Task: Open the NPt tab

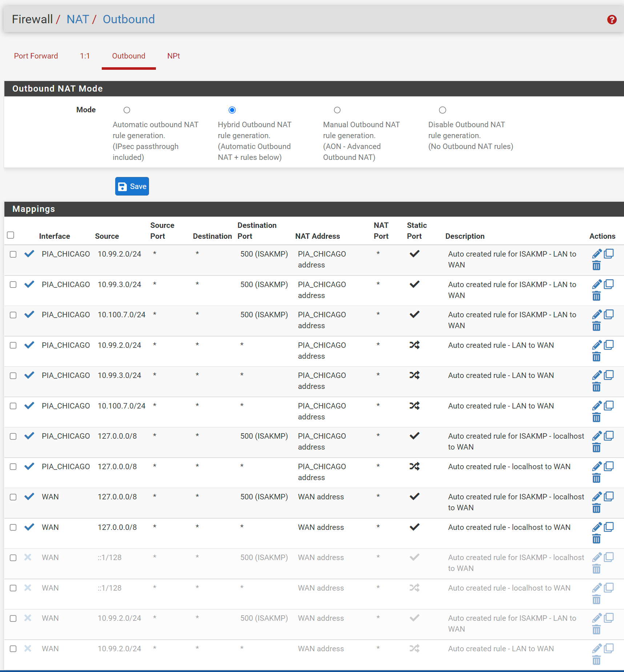Action: click(x=173, y=56)
